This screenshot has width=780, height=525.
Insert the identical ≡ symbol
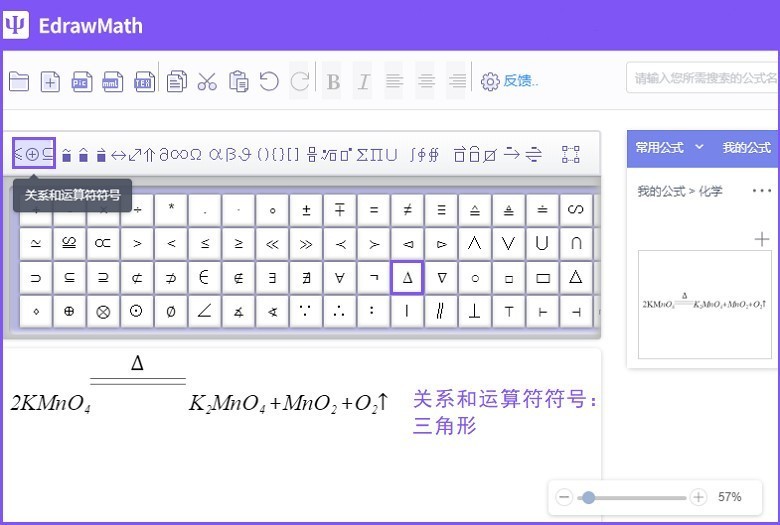441,210
